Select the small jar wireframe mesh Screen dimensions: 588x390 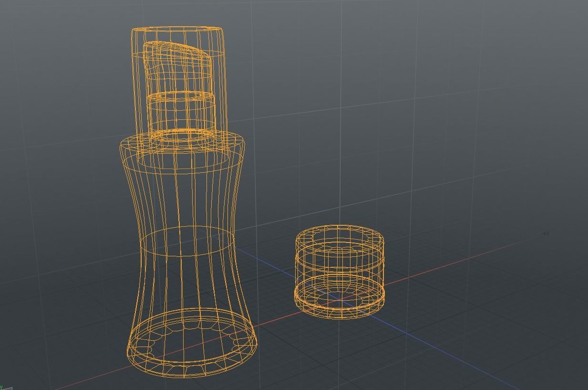point(340,272)
